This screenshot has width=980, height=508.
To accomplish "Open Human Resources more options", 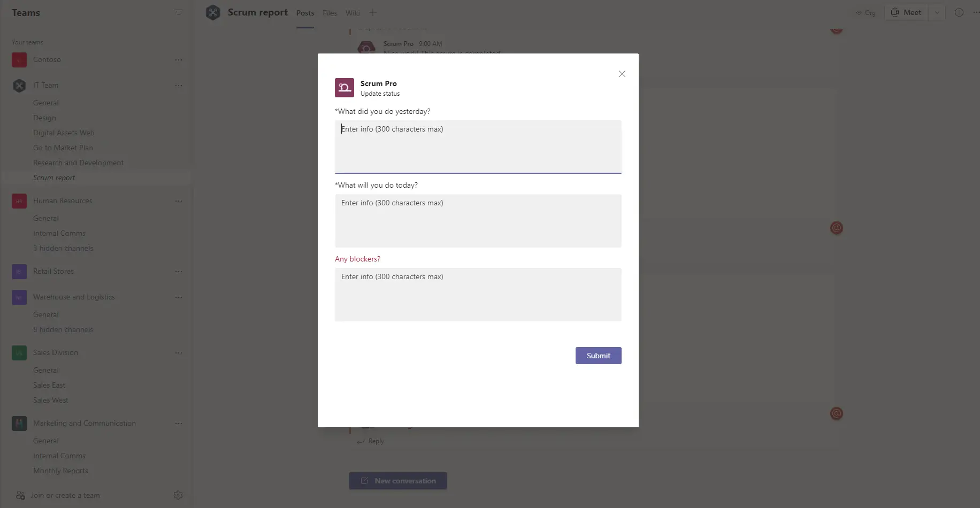I will [179, 201].
